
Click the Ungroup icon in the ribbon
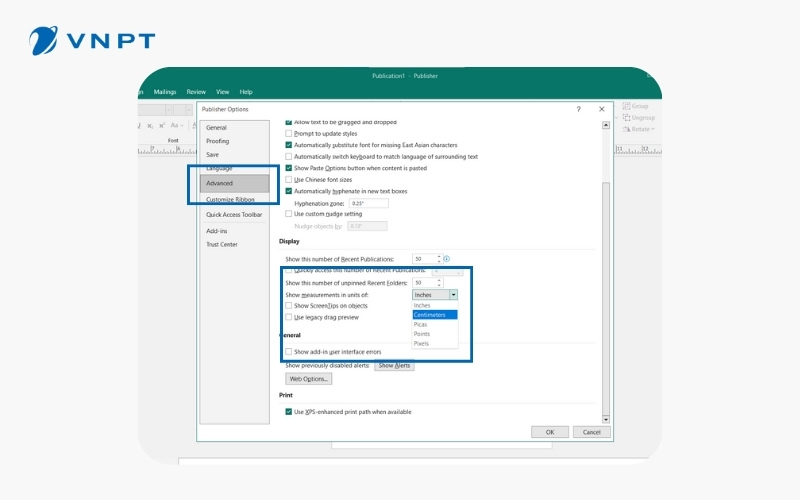pos(627,118)
